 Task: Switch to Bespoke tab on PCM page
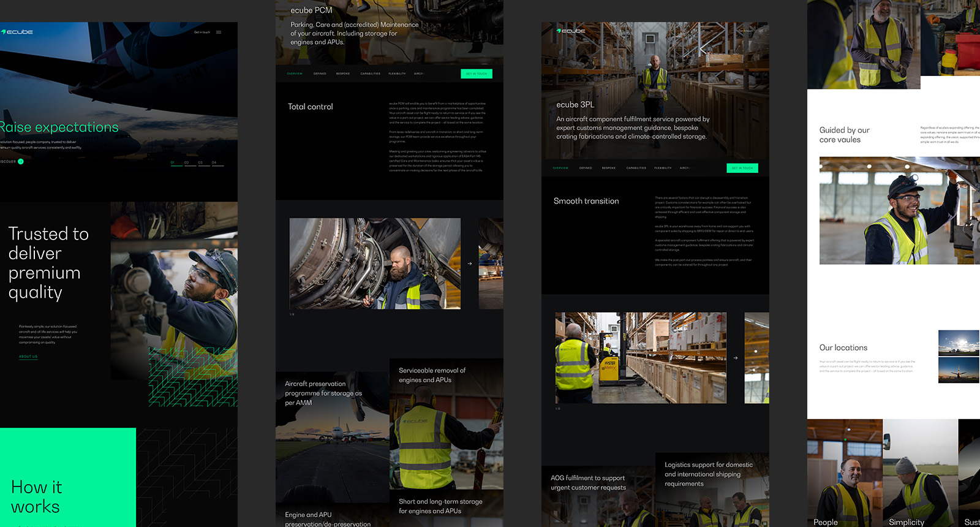[343, 74]
